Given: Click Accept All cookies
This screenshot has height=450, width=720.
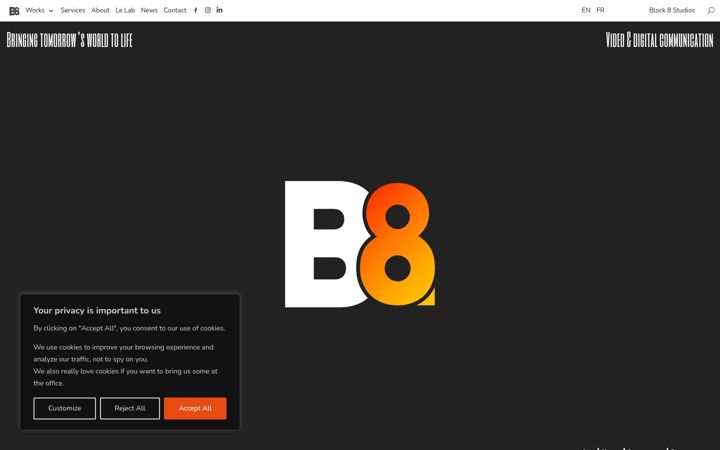Looking at the screenshot, I should (195, 408).
